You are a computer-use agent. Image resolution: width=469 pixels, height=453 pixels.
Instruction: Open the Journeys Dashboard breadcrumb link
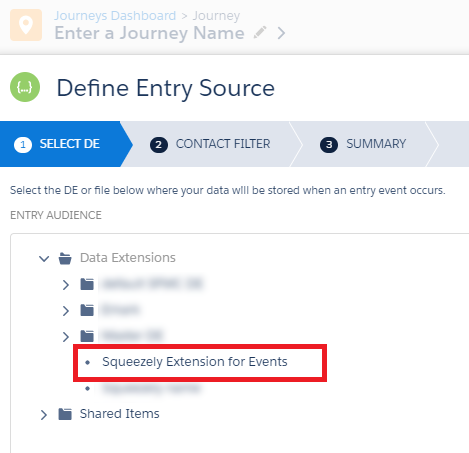pos(115,16)
